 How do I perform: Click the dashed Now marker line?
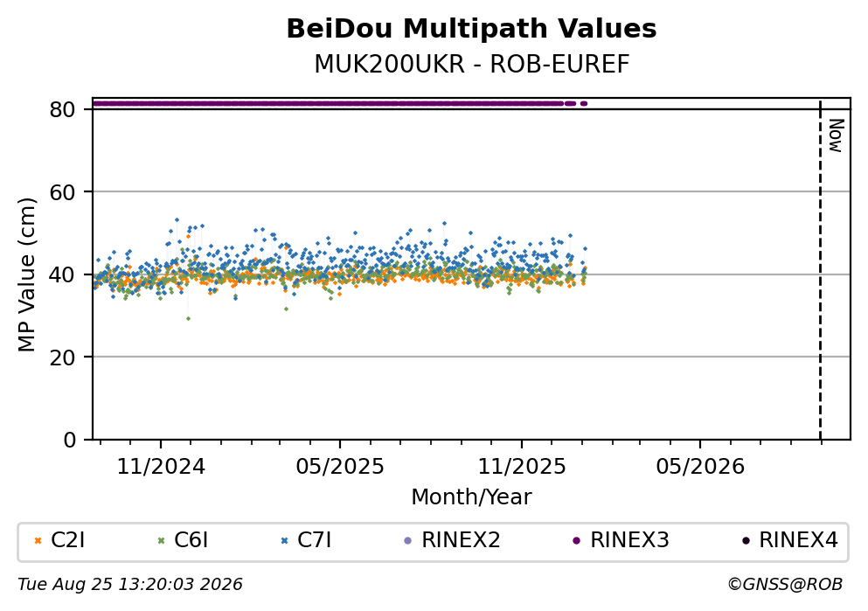click(821, 269)
